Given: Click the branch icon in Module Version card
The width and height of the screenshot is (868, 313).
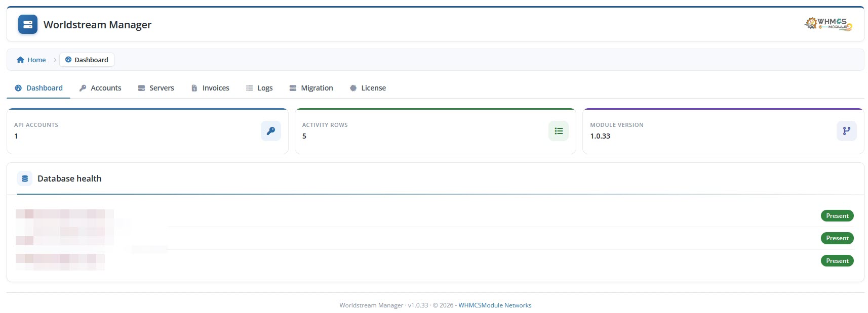Looking at the screenshot, I should [847, 131].
